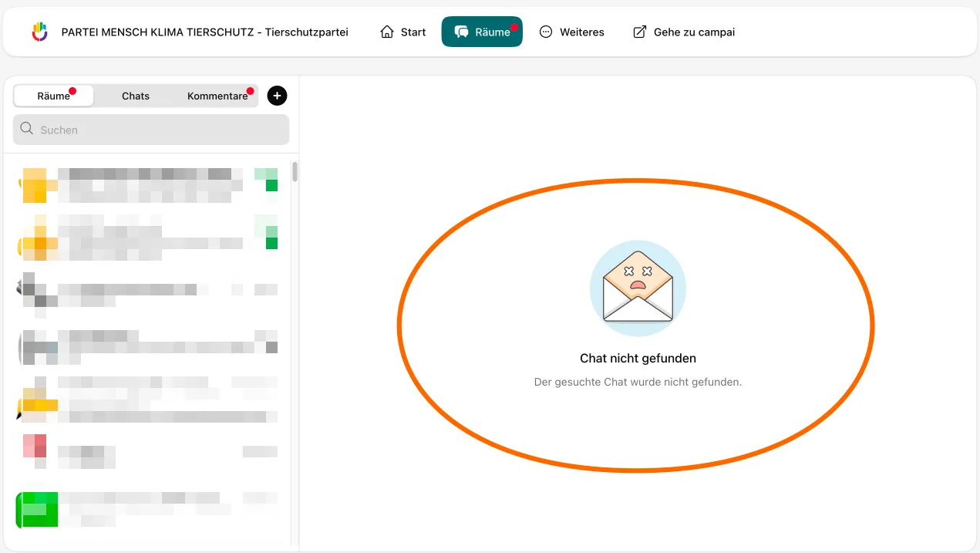
Task: Switch to the Chats tab
Action: coord(136,96)
